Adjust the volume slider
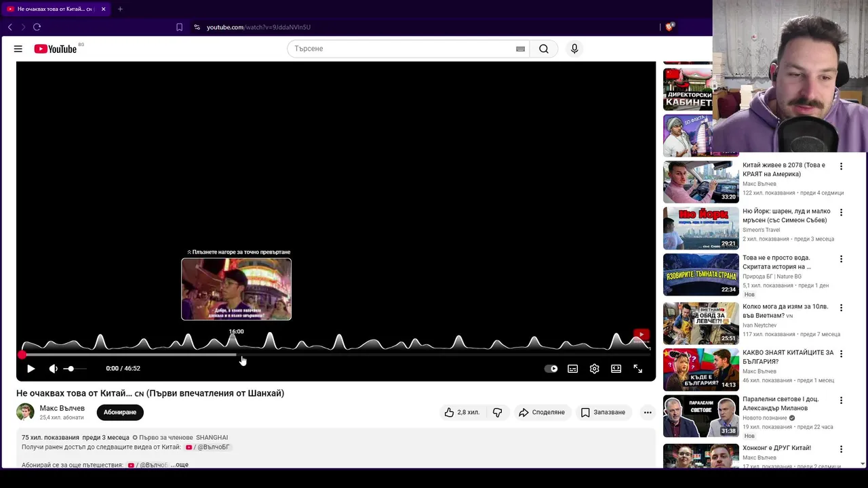Screen dimensions: 868x488 click(x=75, y=369)
